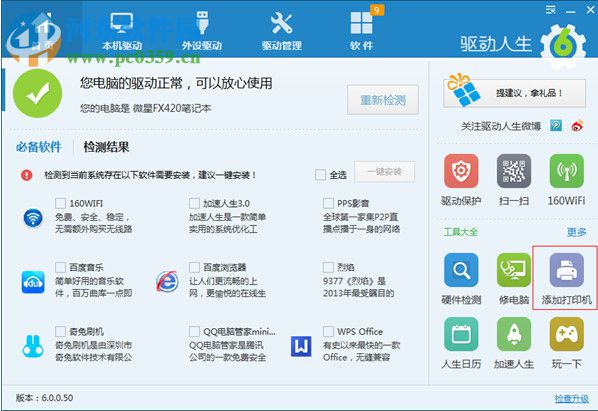
Task: Open the 驱动管理 tab
Action: (281, 31)
